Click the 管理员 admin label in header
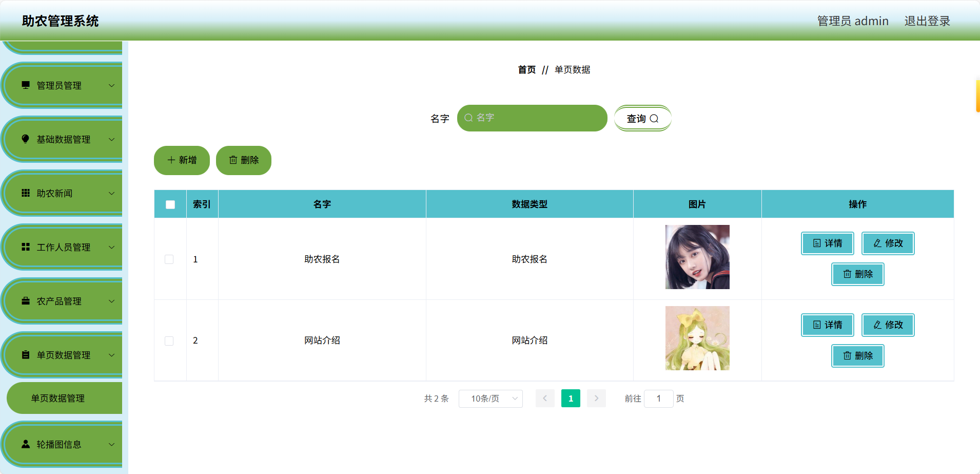The height and width of the screenshot is (474, 980). pos(853,21)
